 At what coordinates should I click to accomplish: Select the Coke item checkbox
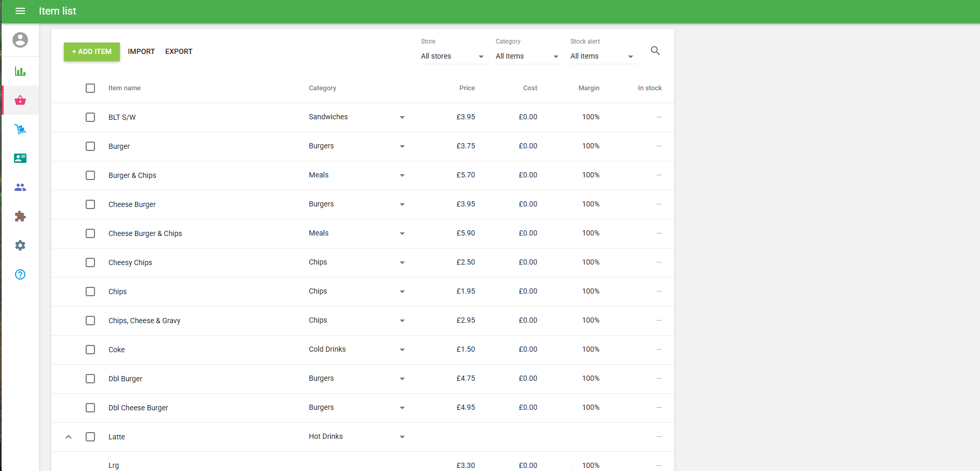click(90, 350)
